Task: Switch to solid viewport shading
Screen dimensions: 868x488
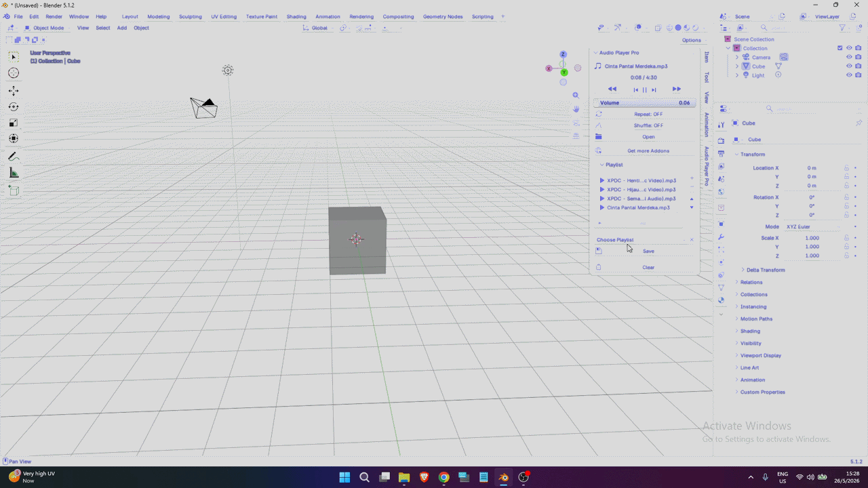Action: 677,28
